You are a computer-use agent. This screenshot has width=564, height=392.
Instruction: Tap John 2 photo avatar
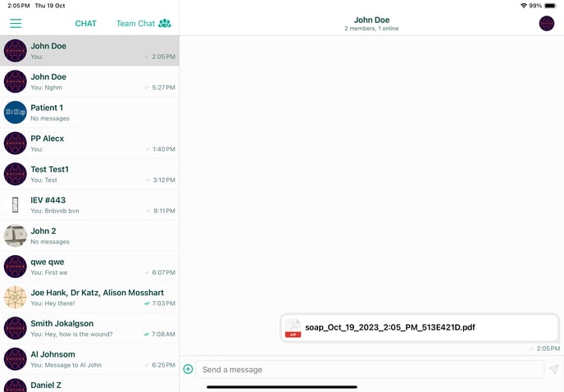[15, 236]
